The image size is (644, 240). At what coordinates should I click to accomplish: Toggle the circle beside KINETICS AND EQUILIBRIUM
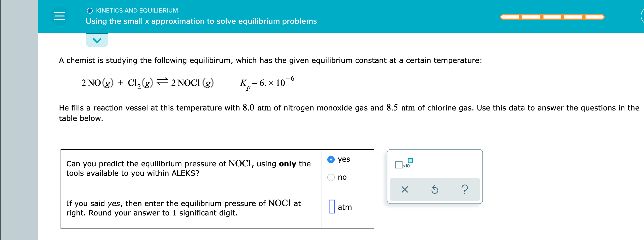(x=90, y=10)
